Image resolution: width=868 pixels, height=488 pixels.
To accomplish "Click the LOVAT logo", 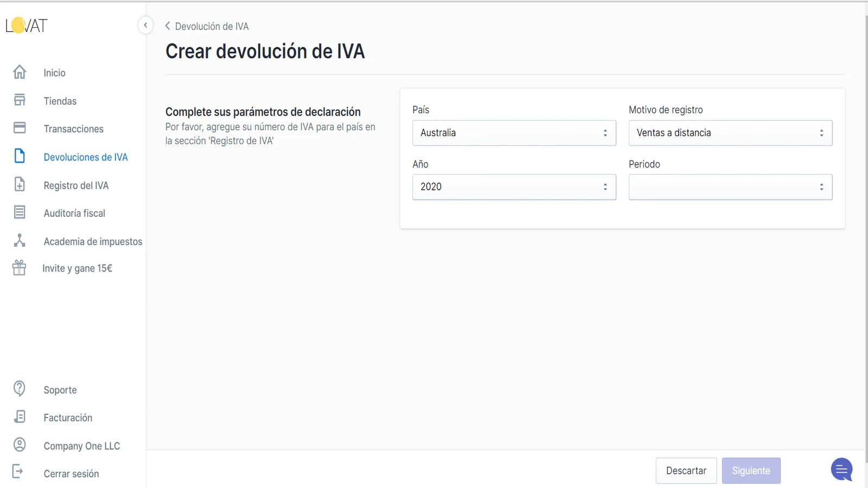I will [27, 25].
